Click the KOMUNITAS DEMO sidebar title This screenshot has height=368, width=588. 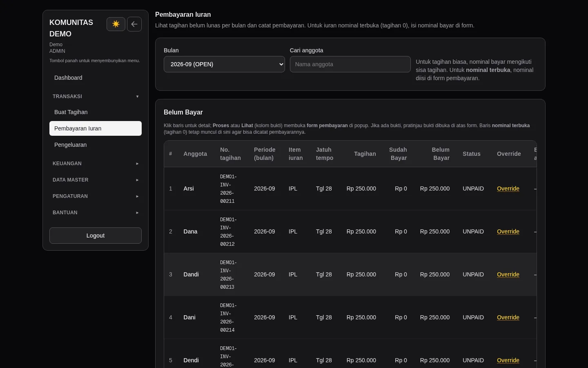point(71,28)
